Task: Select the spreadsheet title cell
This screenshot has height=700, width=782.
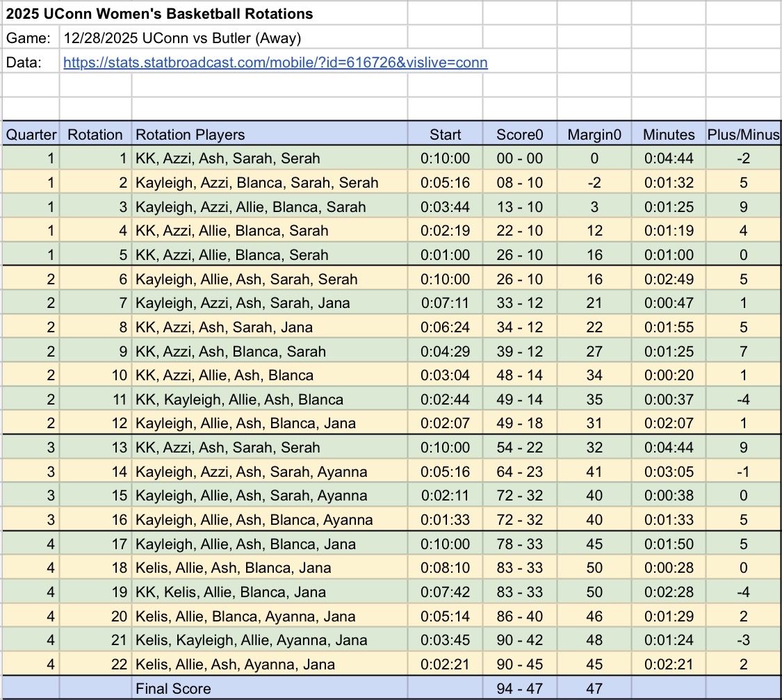Action: [x=159, y=14]
